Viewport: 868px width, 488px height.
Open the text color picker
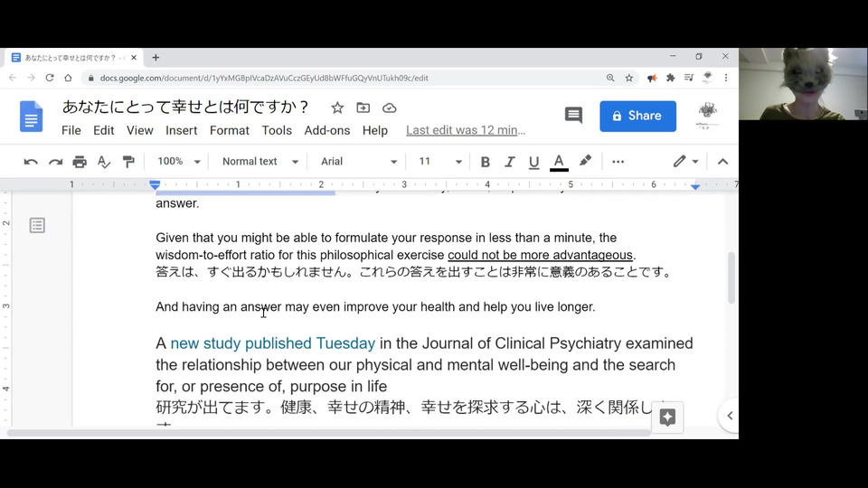[559, 162]
